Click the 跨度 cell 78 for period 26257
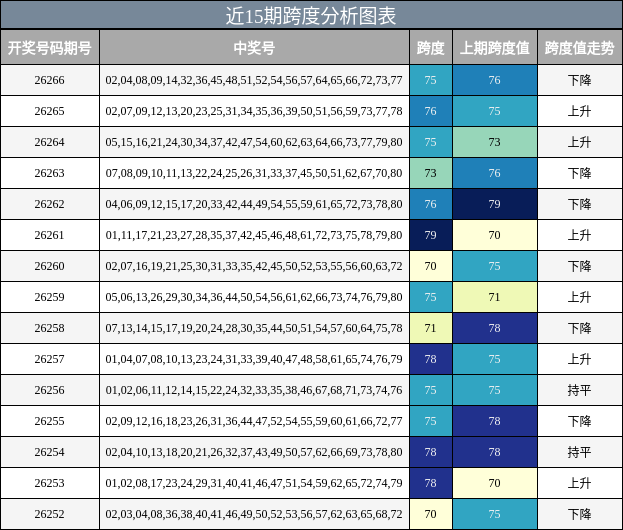This screenshot has height=530, width=623. click(431, 359)
